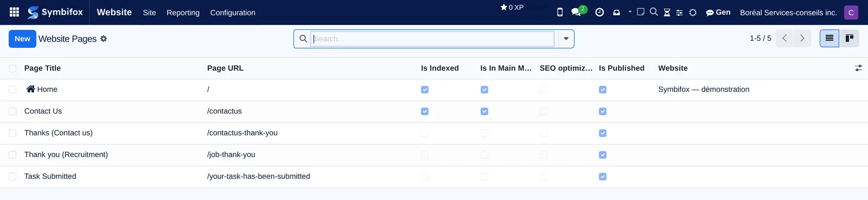Image resolution: width=868 pixels, height=200 pixels.
Task: Click the /your-task-has-been-submitted URL cell
Action: pos(258,176)
